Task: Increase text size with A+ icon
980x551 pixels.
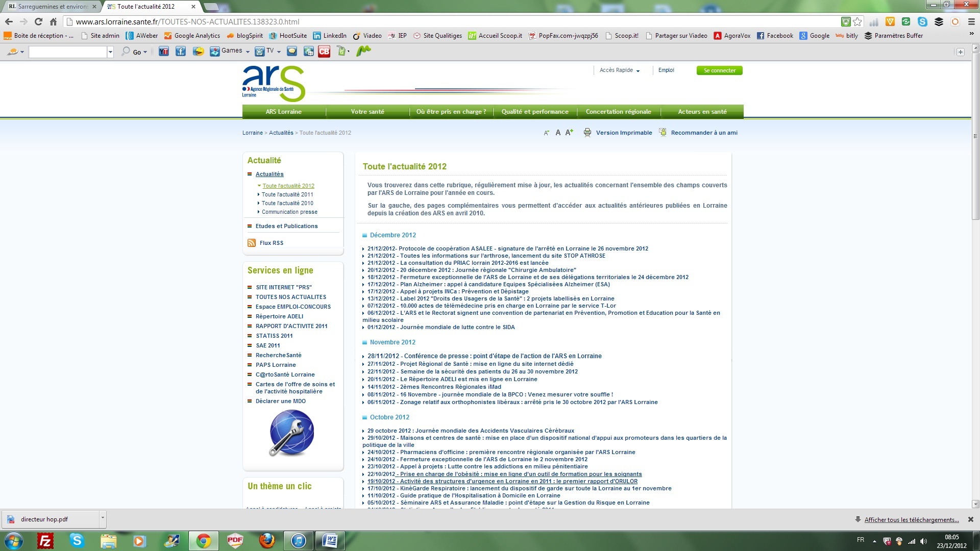Action: point(569,133)
